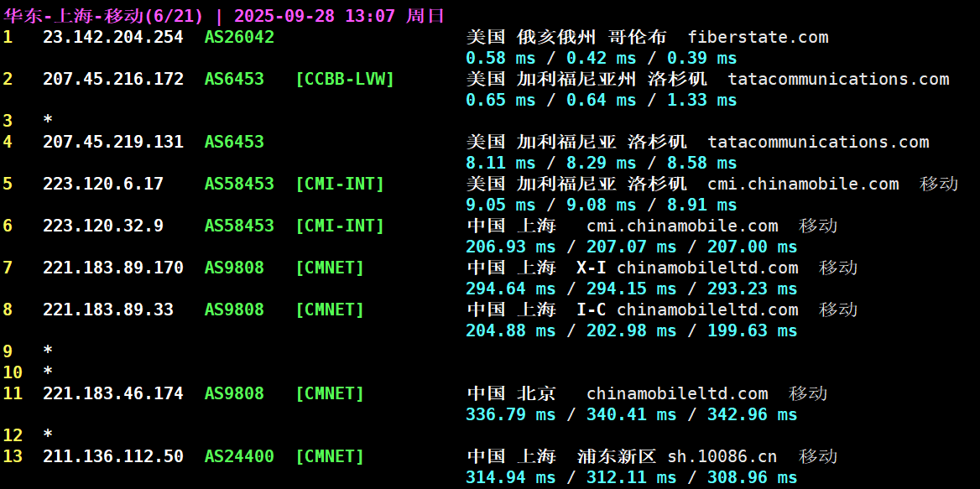Viewport: 980px width, 489px height.
Task: Click the asterisk on hop 12
Action: pos(48,434)
